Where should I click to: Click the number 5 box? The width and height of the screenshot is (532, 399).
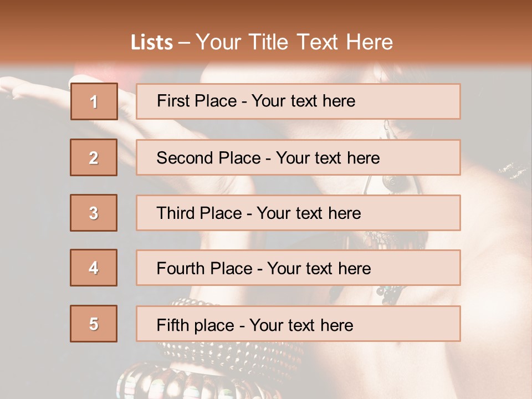[94, 324]
